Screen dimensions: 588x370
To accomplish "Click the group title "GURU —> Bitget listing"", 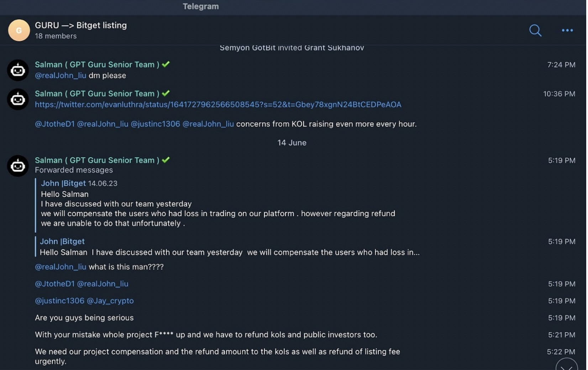I will click(x=81, y=26).
